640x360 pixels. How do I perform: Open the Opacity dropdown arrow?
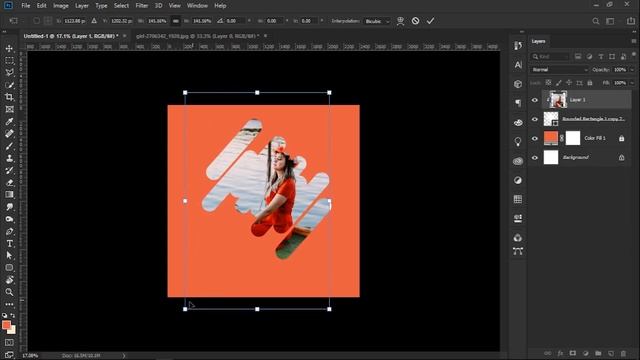tap(632, 70)
